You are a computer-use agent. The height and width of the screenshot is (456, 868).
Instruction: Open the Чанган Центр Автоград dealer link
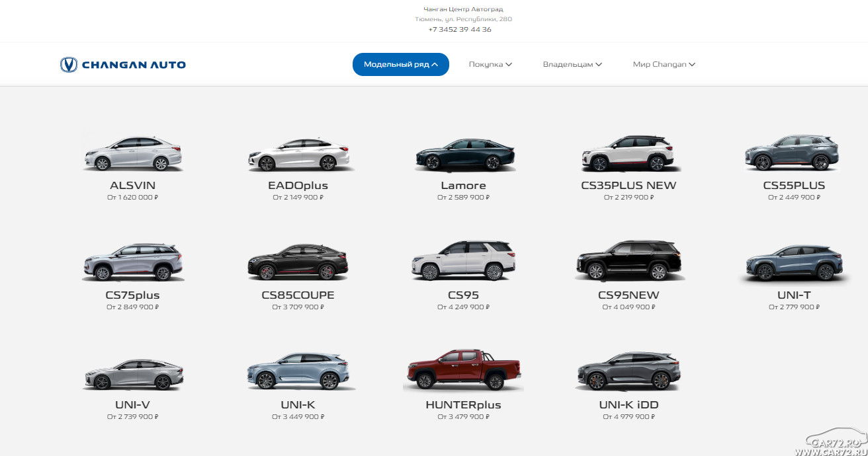point(463,9)
